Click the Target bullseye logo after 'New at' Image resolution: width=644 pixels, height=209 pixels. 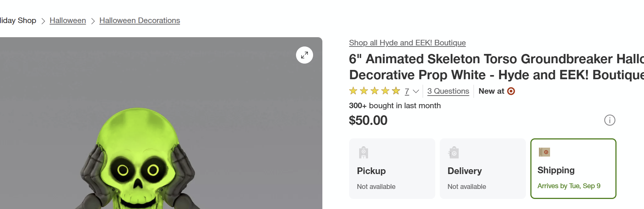point(511,91)
